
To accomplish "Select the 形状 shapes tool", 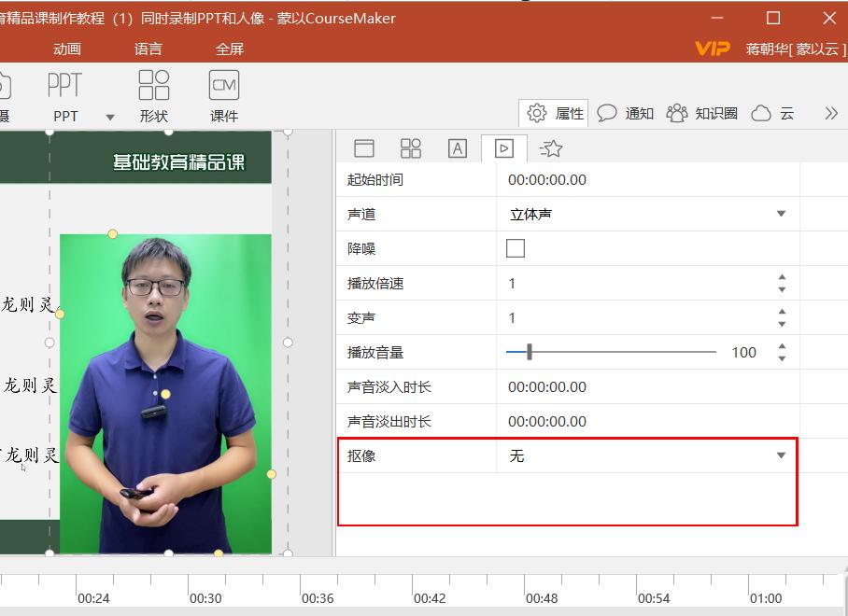I will 153,86.
